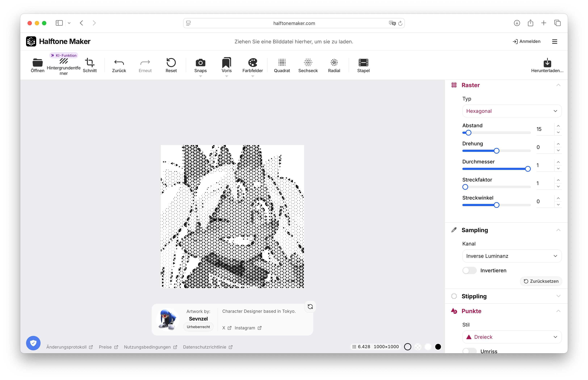The height and width of the screenshot is (380, 588).
Task: Click the Zurücksetzen button in Sampling
Action: [x=541, y=281]
